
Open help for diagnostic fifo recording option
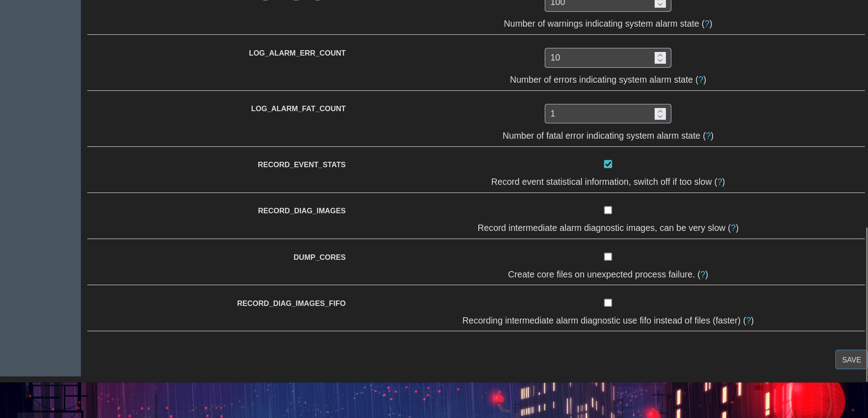click(x=749, y=321)
